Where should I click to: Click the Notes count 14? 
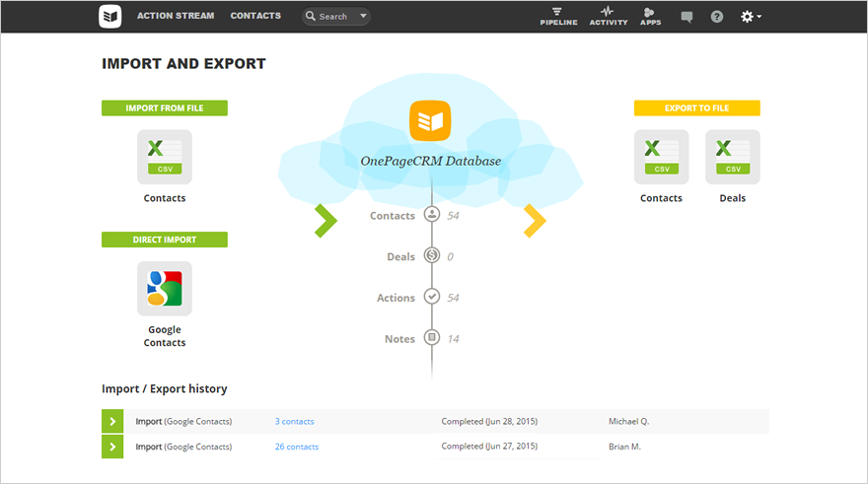pyautogui.click(x=454, y=339)
